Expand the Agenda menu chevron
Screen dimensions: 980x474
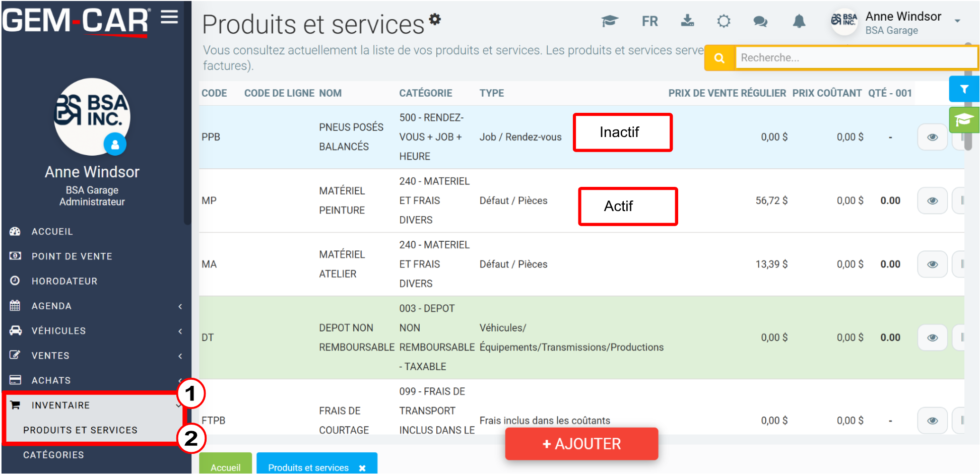click(x=180, y=306)
